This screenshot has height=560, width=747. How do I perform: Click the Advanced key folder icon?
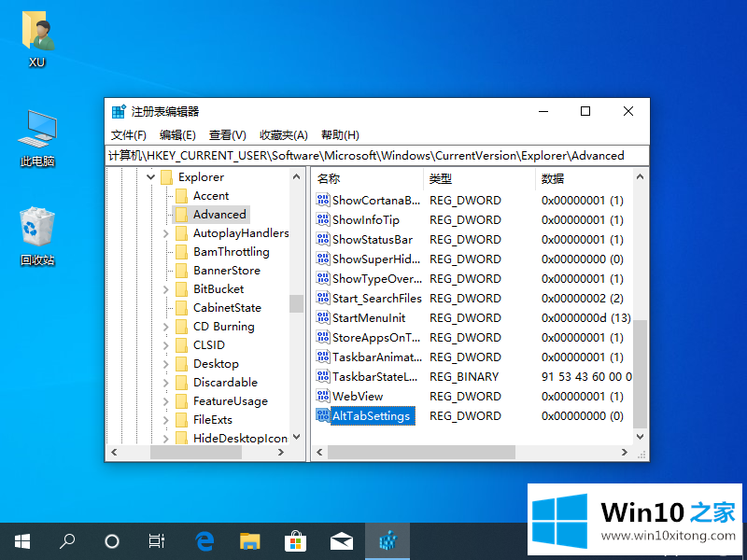tap(181, 215)
